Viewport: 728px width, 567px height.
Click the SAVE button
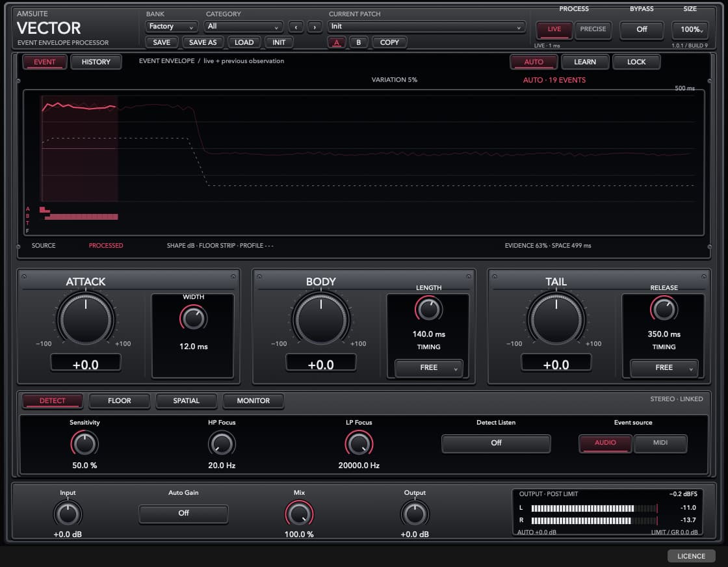(x=162, y=42)
